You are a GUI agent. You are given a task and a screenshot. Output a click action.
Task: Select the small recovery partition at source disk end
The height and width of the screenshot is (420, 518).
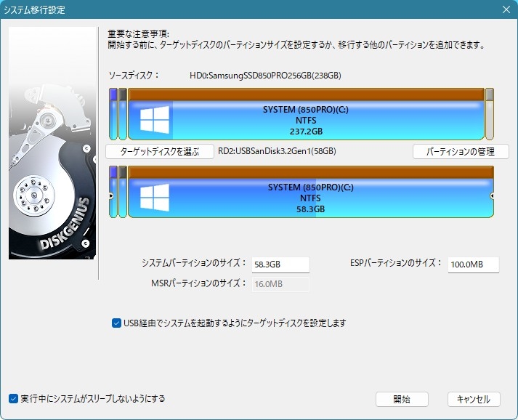click(x=490, y=114)
